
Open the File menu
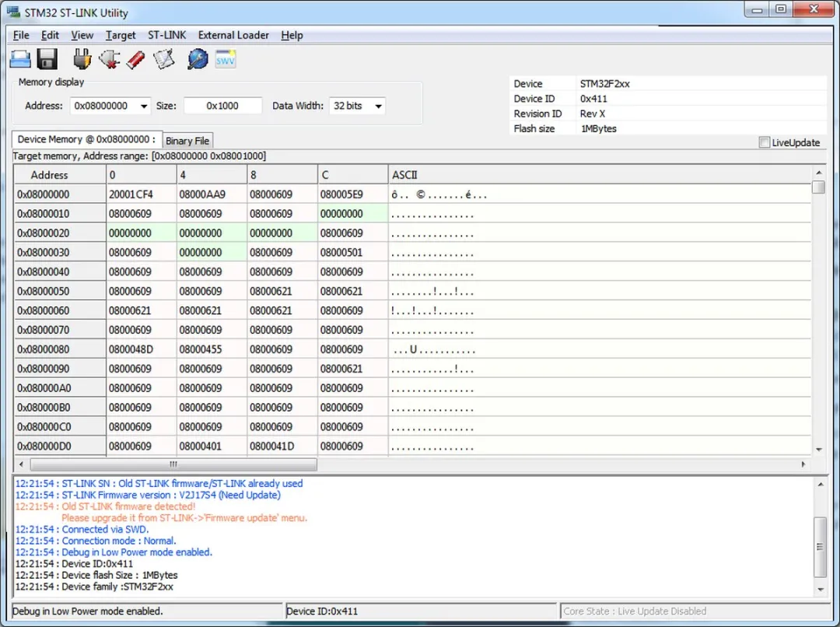click(21, 35)
